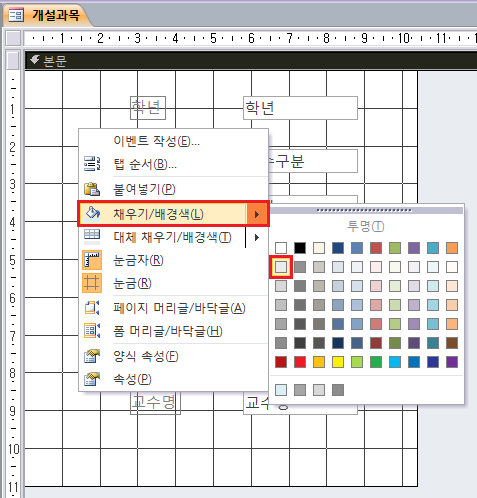477x498 pixels.
Task: Click the form properties icon beside 양식 속성
Action: tap(92, 356)
